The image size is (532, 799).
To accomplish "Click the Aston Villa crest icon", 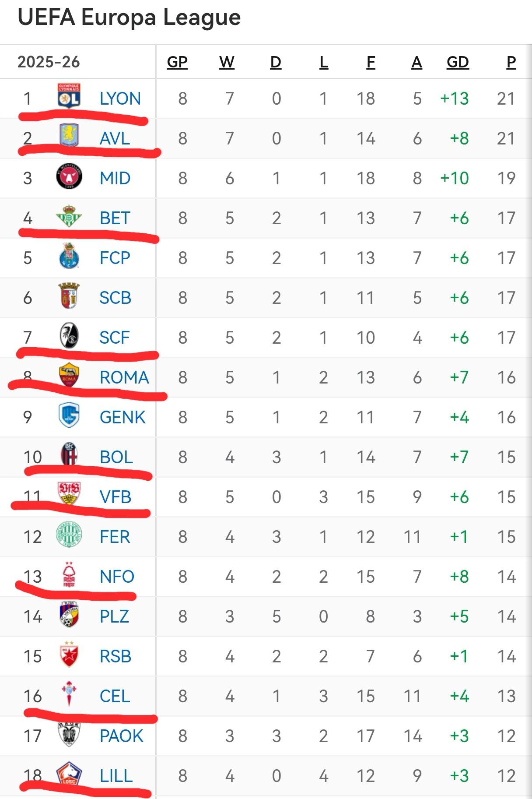I will tap(69, 135).
